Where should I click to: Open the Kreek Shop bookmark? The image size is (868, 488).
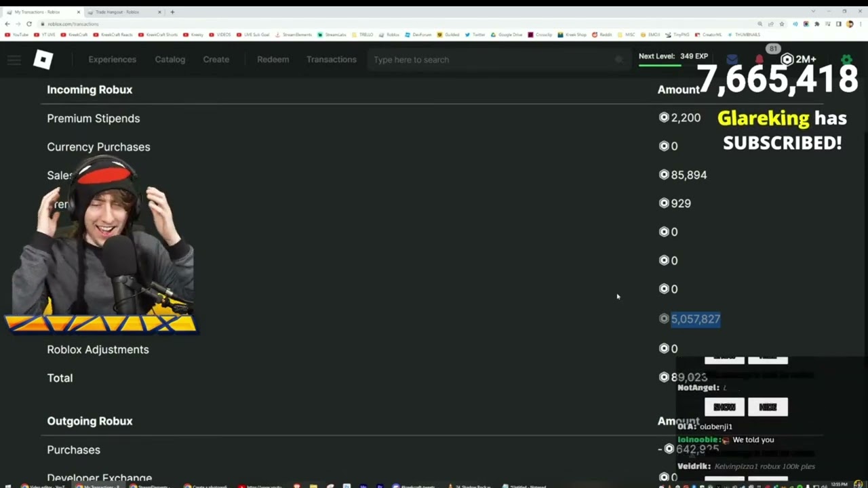573,35
